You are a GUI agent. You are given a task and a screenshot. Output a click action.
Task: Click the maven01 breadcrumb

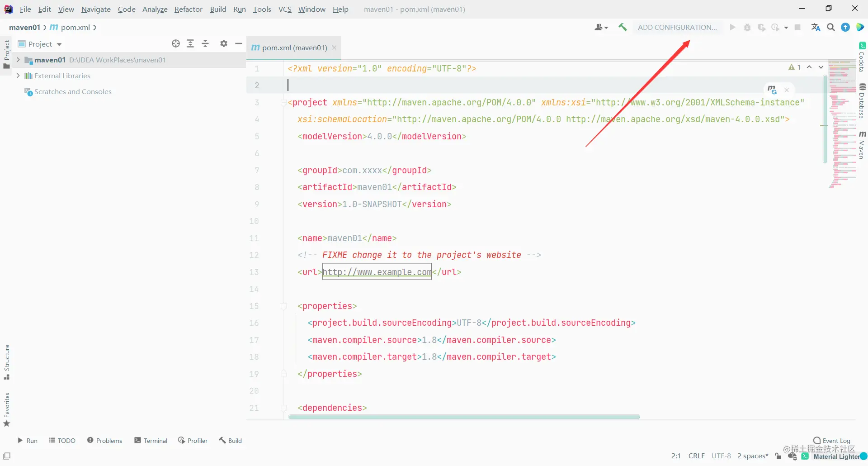tap(24, 27)
